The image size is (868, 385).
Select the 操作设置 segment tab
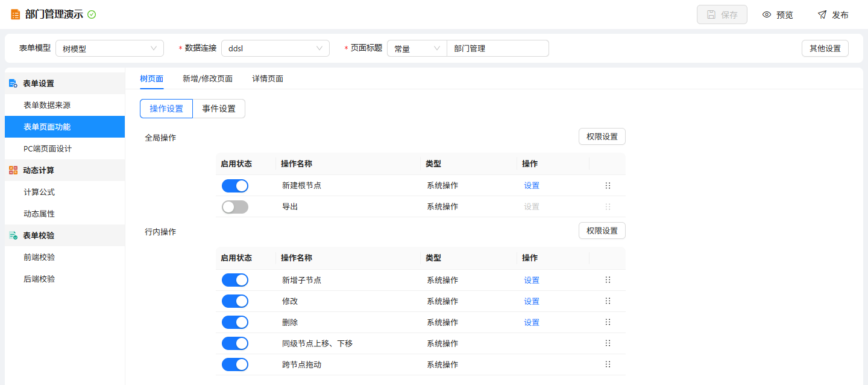(x=166, y=109)
